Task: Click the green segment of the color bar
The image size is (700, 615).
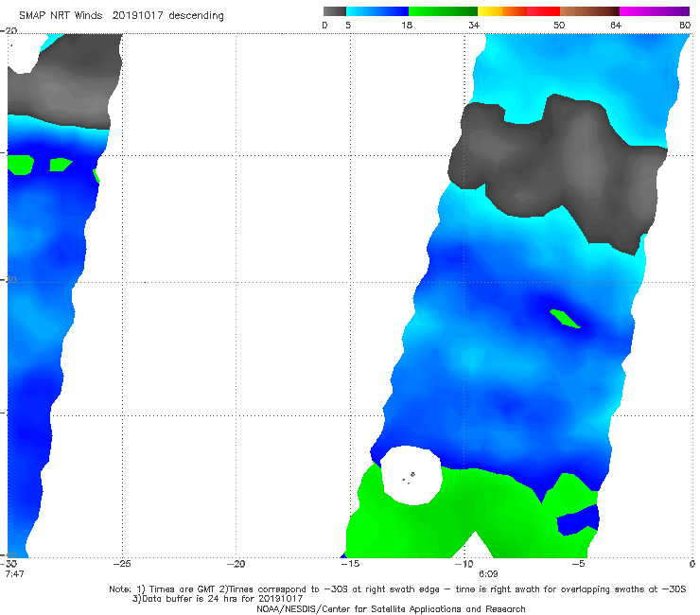Action: [x=443, y=11]
